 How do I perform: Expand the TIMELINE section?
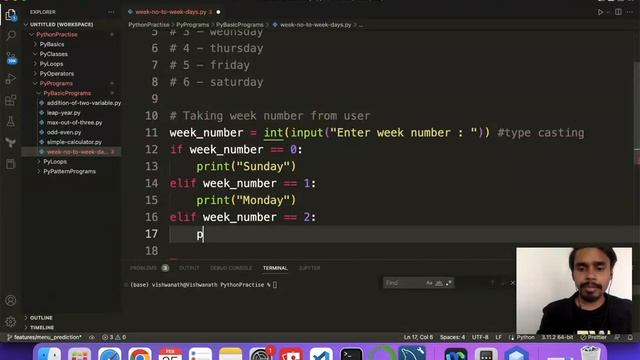42,327
